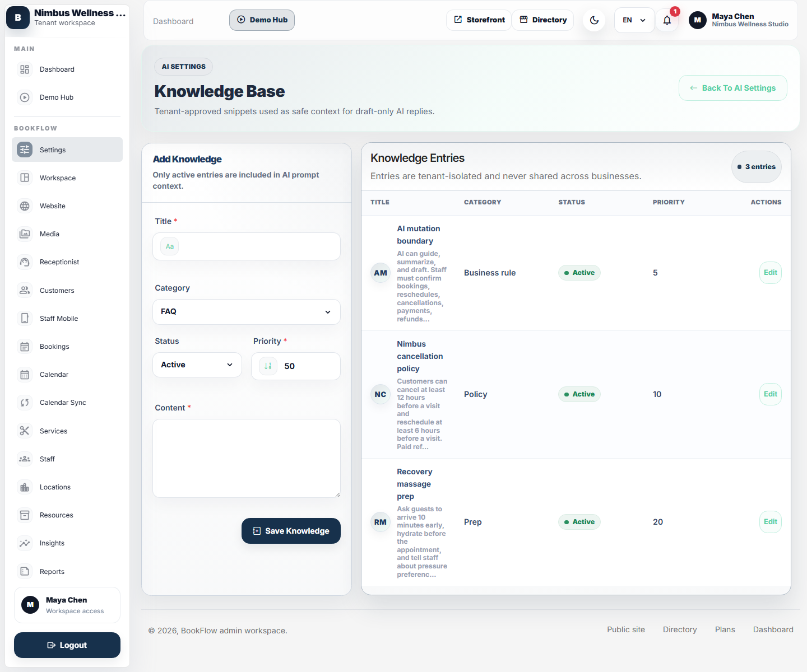Click the AM entry avatar badge
Viewport: 807px width, 672px height.
[381, 273]
